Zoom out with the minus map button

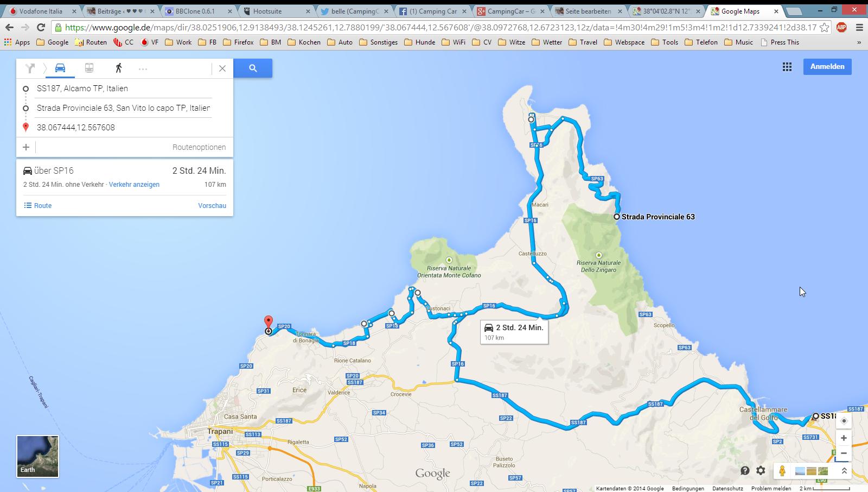point(844,453)
